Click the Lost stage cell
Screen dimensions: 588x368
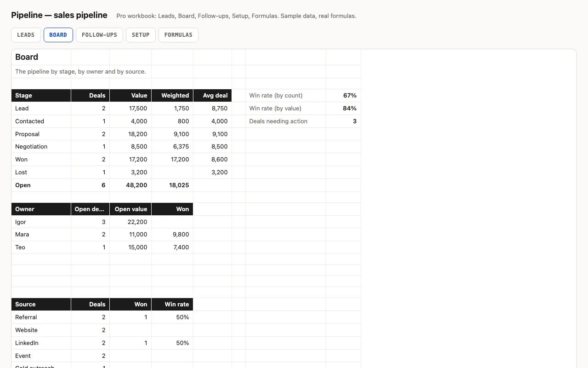tap(41, 172)
